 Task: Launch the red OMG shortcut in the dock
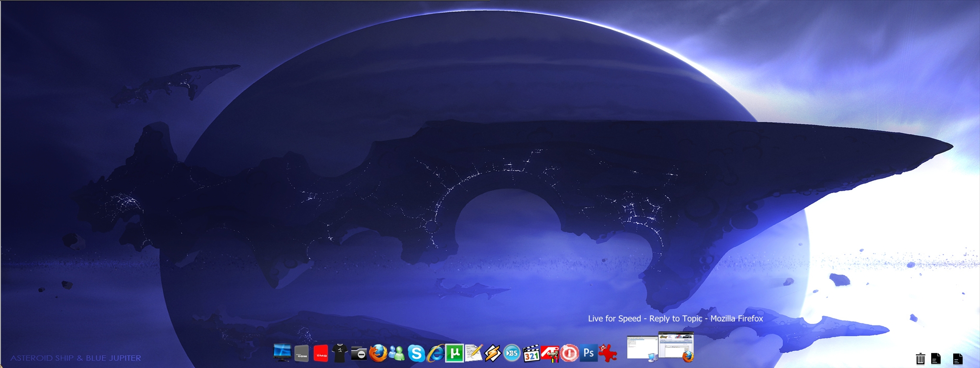[x=321, y=354]
